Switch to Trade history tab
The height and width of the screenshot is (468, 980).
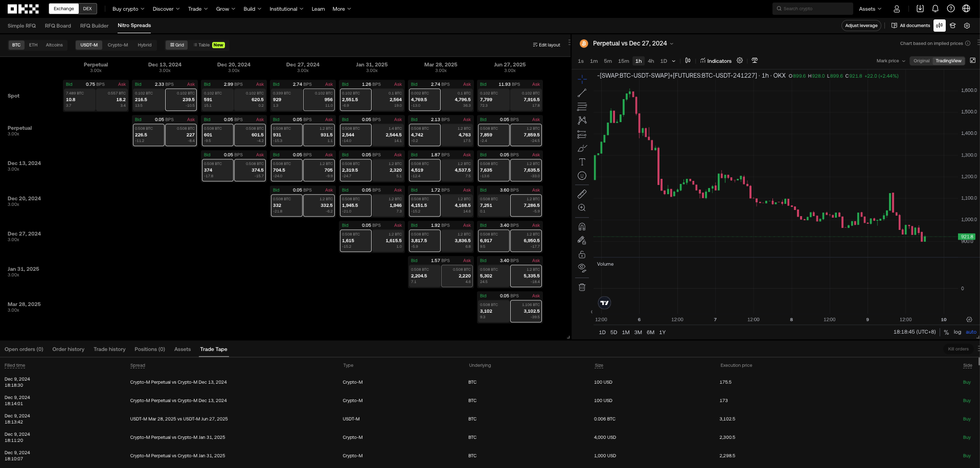tap(109, 349)
